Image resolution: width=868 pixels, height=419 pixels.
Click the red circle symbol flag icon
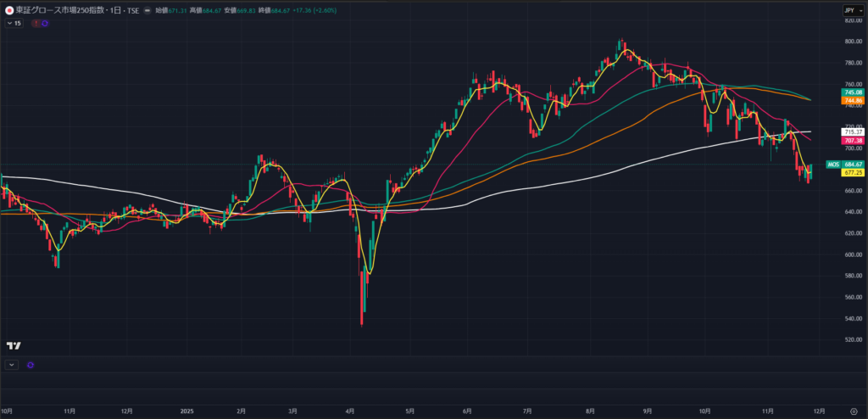pos(8,10)
